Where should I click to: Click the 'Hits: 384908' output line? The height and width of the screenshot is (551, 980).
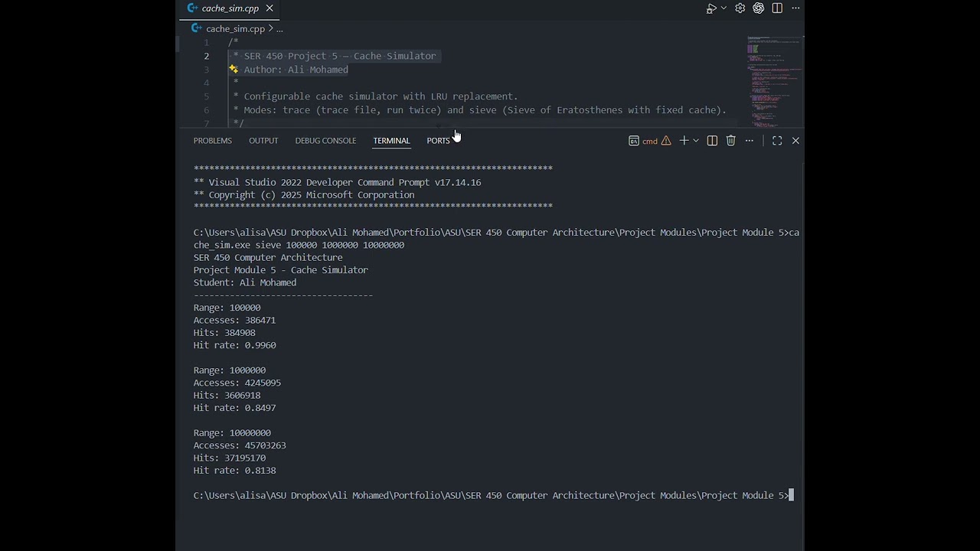click(x=224, y=333)
